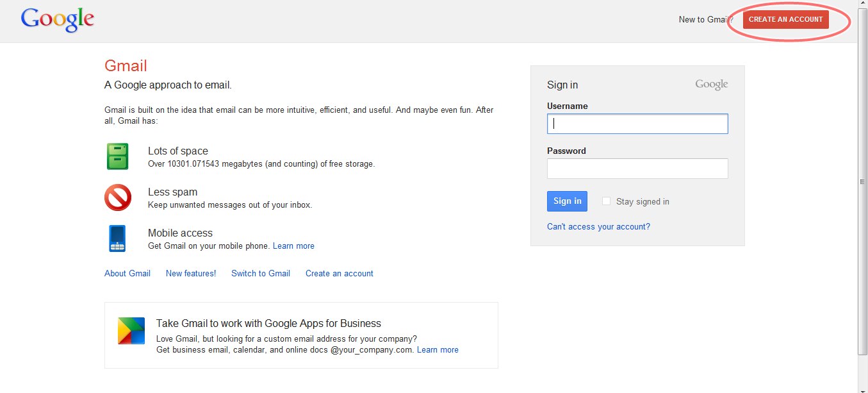The height and width of the screenshot is (393, 868).
Task: Click the Stay signed in label
Action: [643, 201]
